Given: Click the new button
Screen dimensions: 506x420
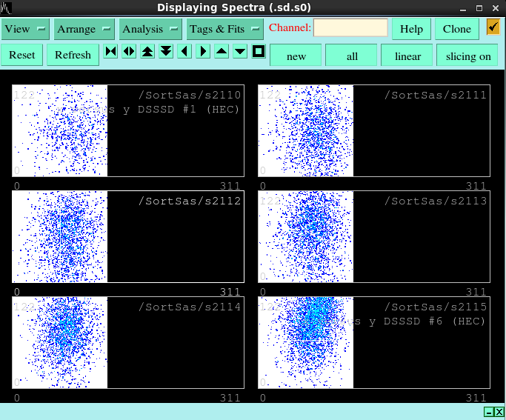Looking at the screenshot, I should pos(296,56).
